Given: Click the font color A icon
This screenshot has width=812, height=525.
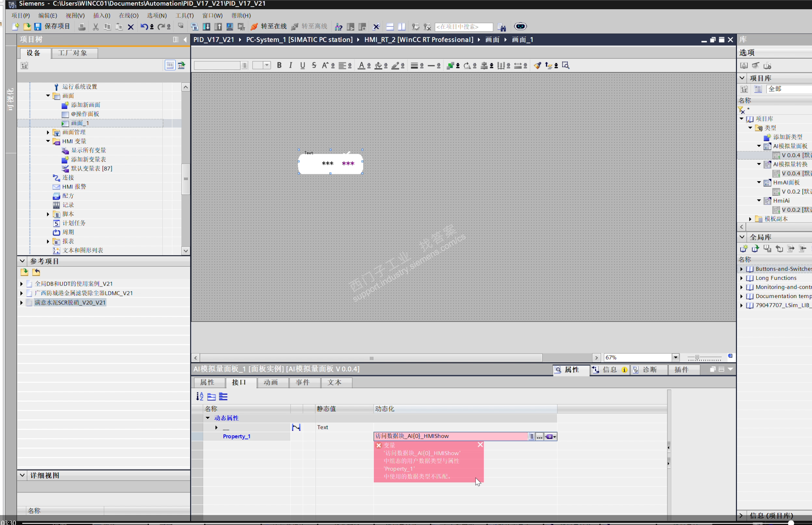Looking at the screenshot, I should [361, 66].
